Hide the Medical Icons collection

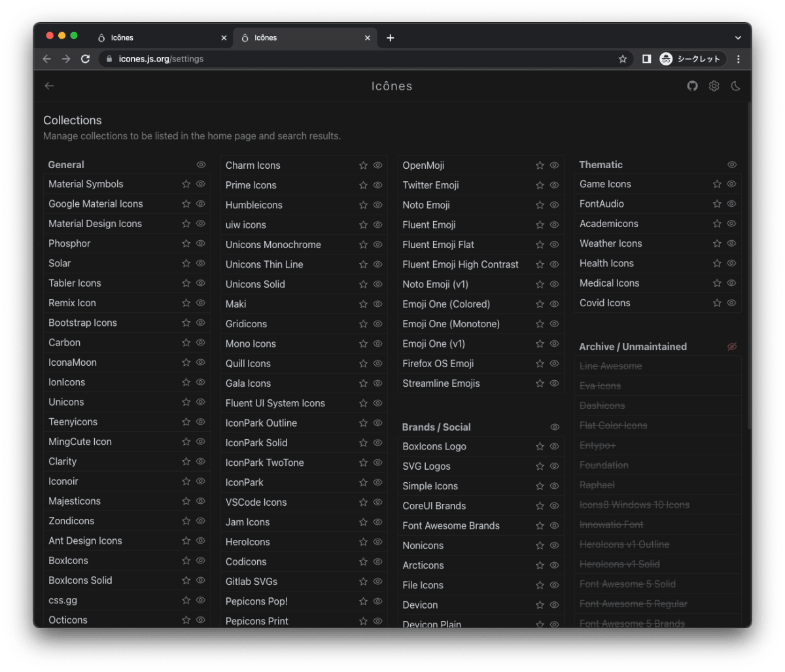click(x=731, y=283)
